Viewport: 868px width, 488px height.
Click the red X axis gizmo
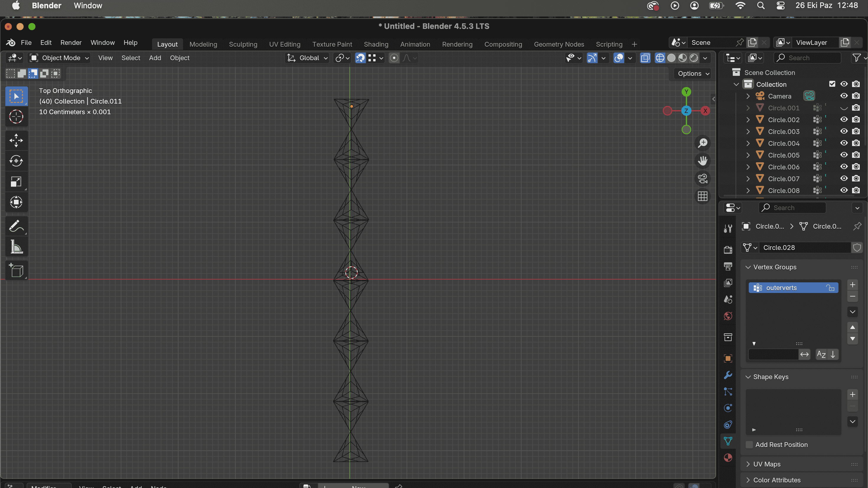coord(705,111)
